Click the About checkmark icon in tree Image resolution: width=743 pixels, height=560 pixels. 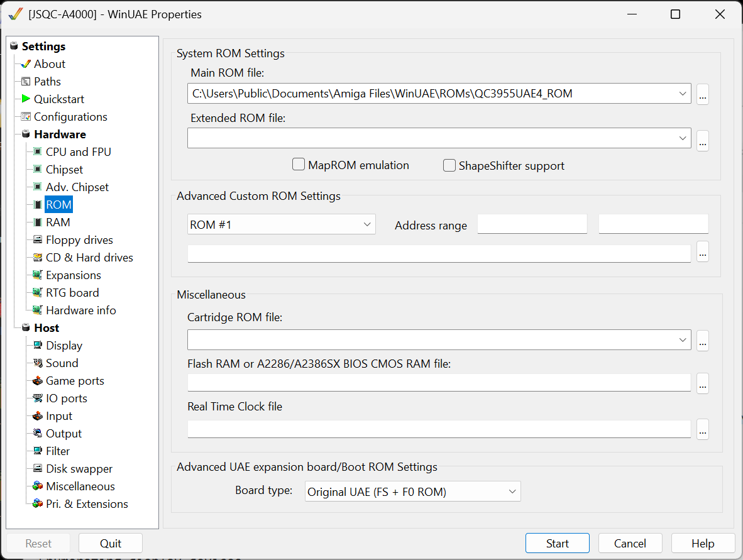(26, 64)
